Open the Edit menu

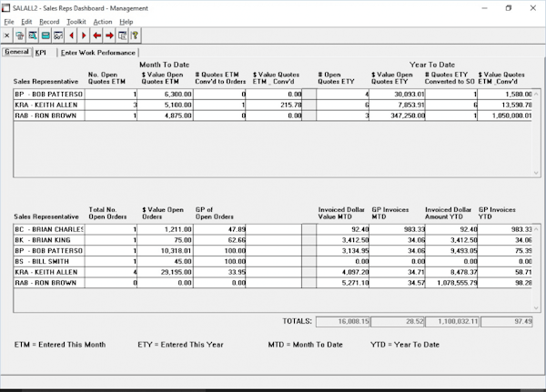(x=26, y=22)
